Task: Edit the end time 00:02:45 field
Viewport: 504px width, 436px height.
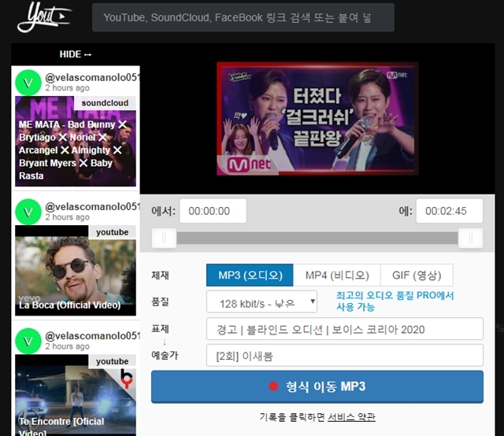Action: [450, 211]
